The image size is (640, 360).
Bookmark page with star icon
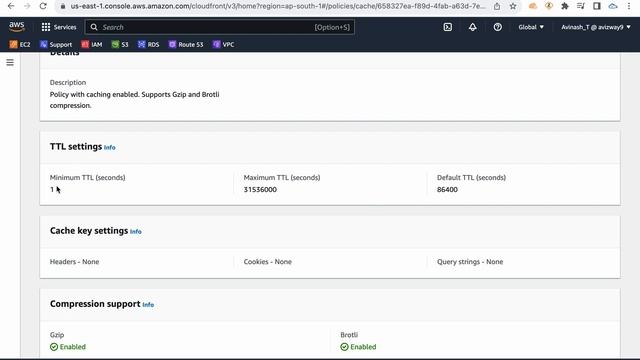pos(513,6)
